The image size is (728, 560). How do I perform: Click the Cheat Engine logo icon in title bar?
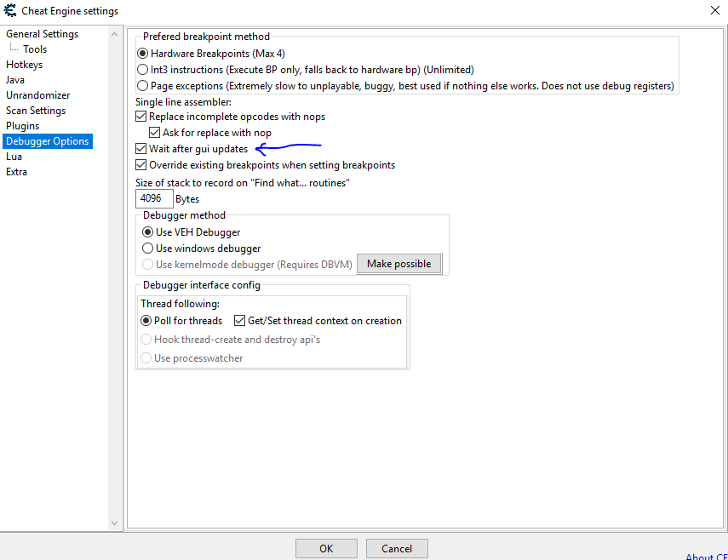coord(10,10)
